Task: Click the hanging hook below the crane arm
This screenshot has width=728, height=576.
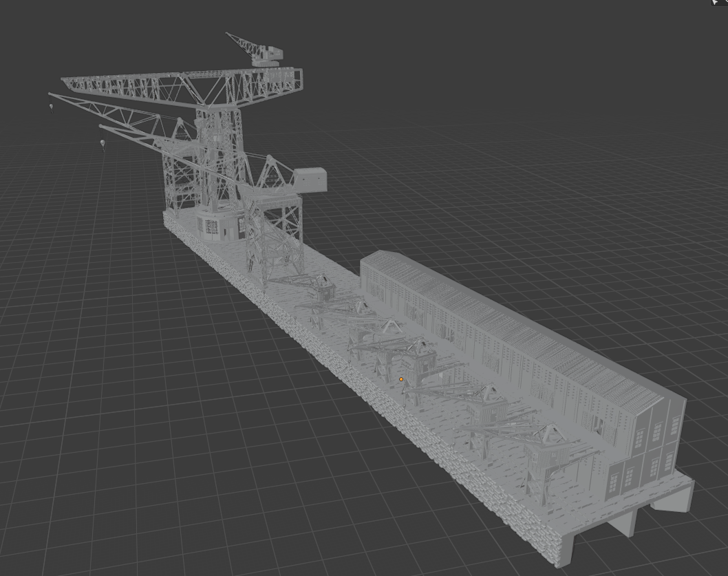Action: point(103,141)
